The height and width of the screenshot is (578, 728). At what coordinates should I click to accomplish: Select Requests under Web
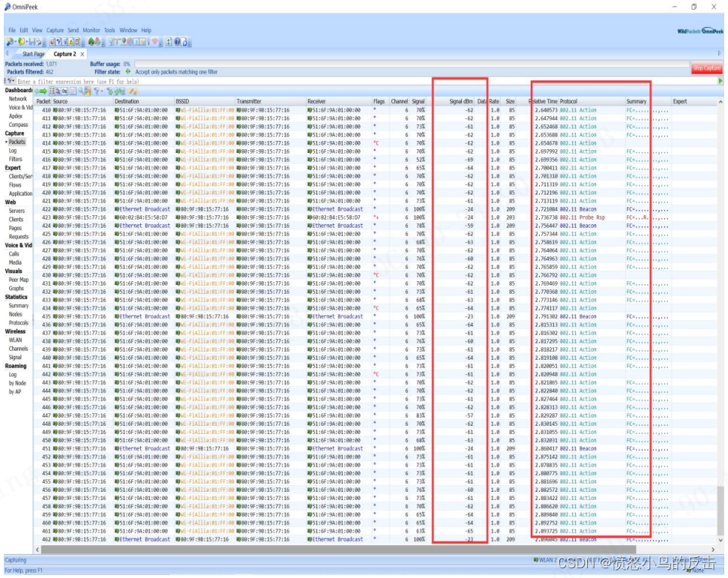pos(19,236)
